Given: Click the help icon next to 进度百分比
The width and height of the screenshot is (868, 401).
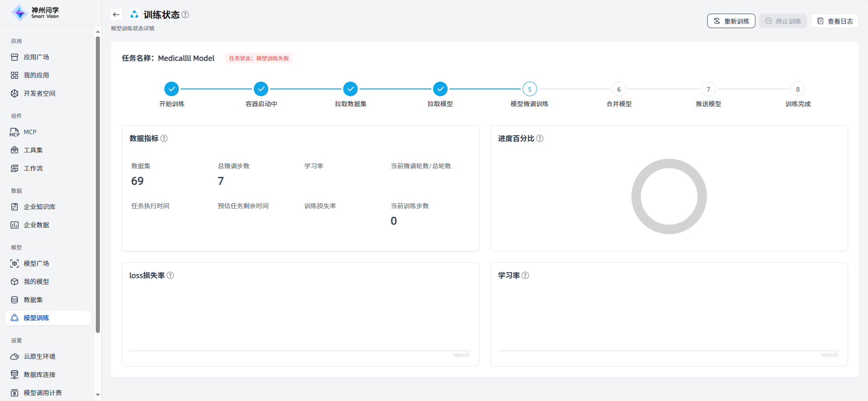Looking at the screenshot, I should click(x=540, y=138).
